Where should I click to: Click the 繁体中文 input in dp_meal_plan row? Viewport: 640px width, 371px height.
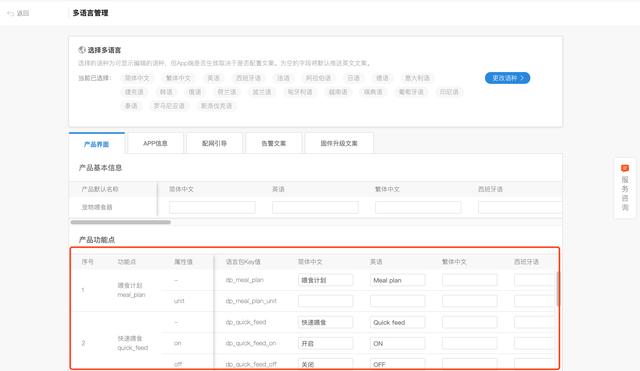point(469,280)
